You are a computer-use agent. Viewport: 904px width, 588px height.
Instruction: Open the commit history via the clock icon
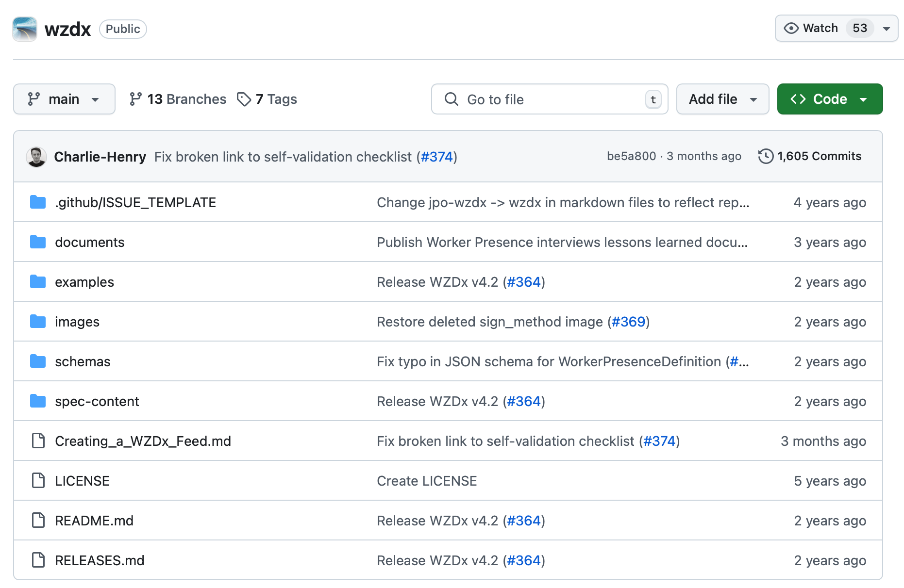coord(766,156)
